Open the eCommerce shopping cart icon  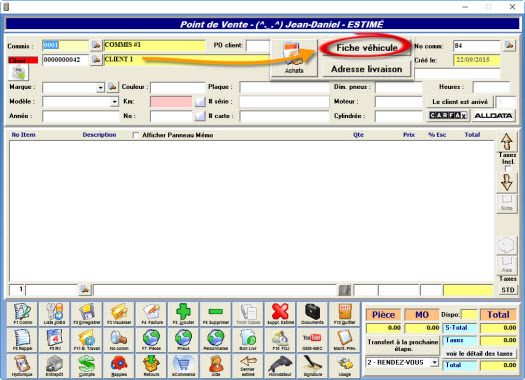tap(183, 366)
